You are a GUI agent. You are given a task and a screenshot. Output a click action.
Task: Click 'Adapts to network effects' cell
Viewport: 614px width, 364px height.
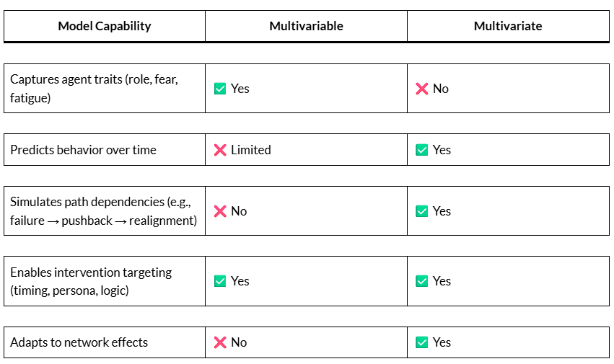[79, 342]
